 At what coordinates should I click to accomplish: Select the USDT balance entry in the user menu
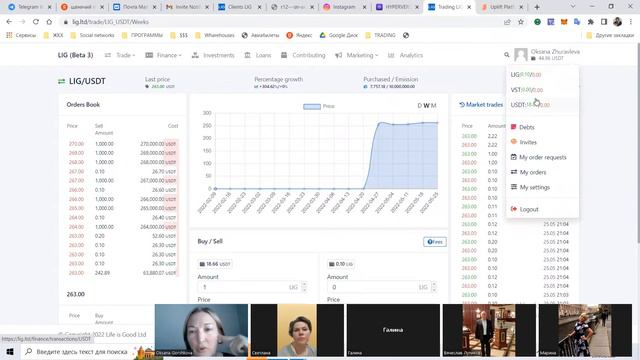tap(542, 105)
